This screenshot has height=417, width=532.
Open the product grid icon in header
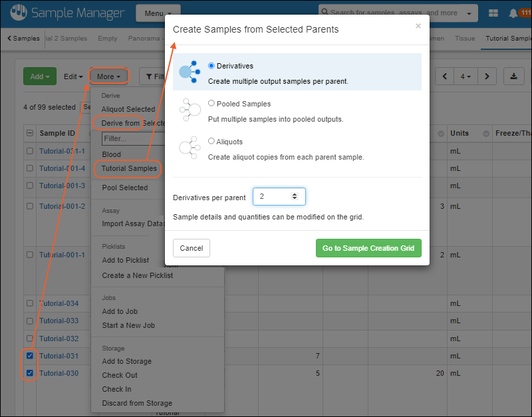point(493,13)
